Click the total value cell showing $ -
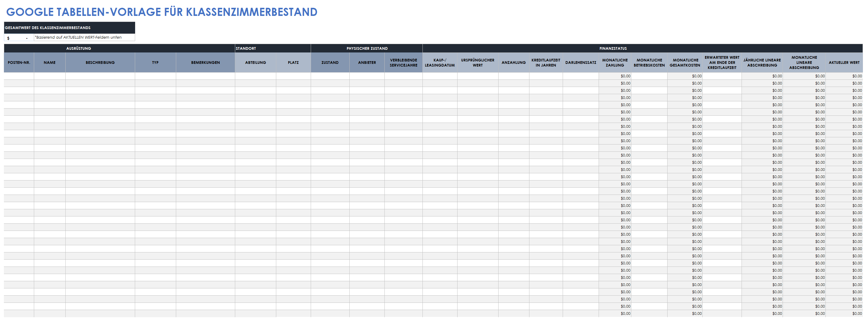 click(19, 37)
